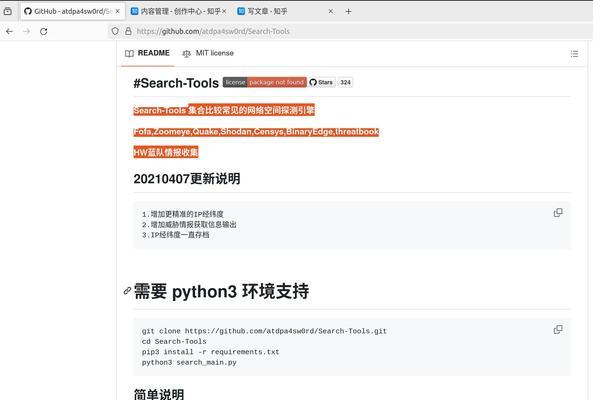Open the recent tabs icon at the tab strip's left
Screen dimensions: 593x400
(x=8, y=11)
